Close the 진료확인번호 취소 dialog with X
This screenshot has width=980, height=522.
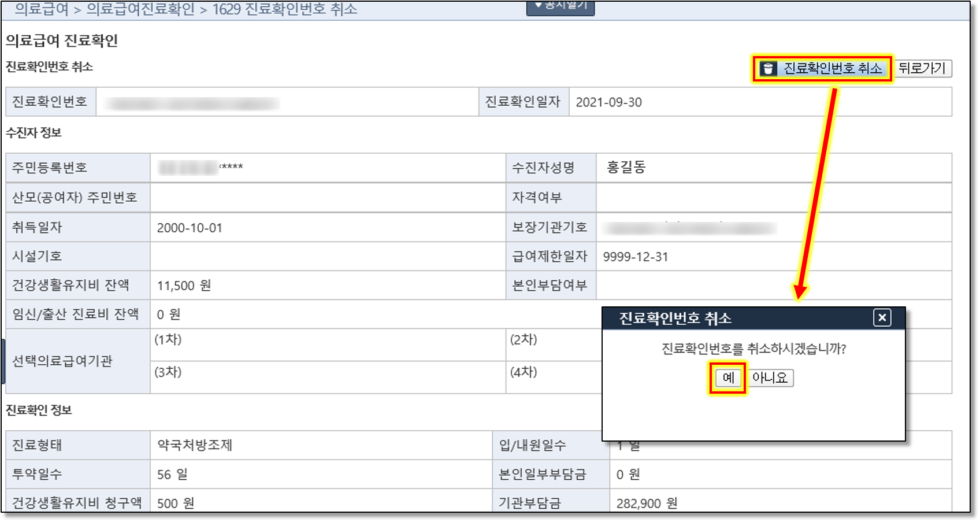pos(882,317)
